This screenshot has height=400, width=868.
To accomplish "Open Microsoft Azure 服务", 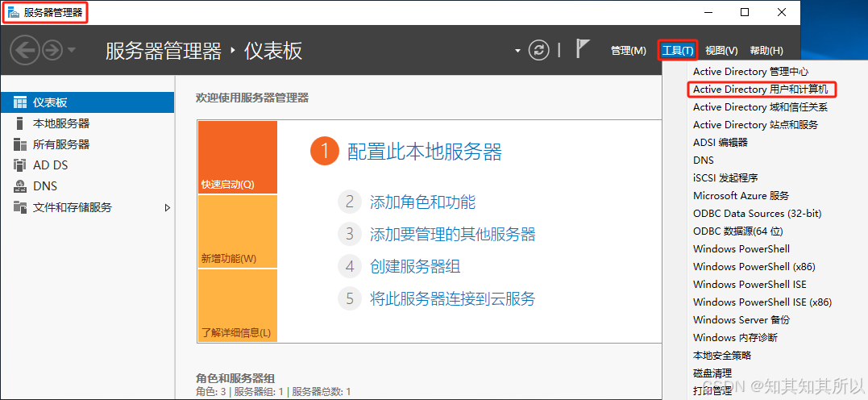I will tap(741, 196).
